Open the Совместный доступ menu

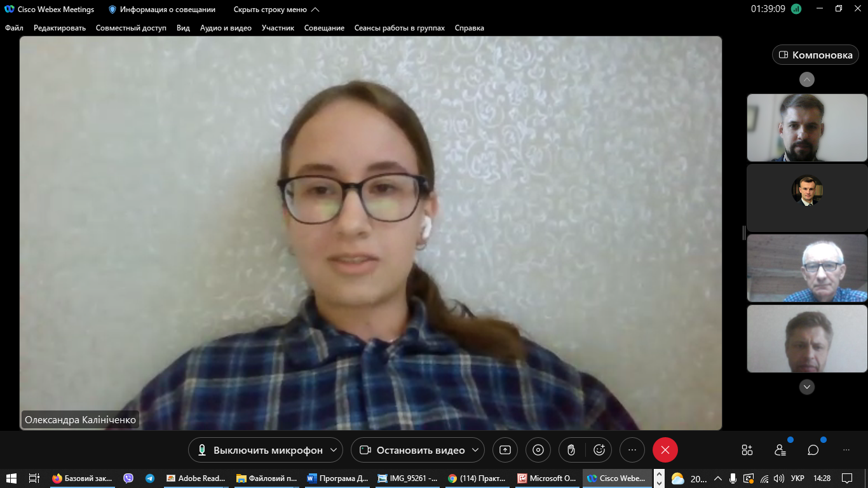[131, 28]
